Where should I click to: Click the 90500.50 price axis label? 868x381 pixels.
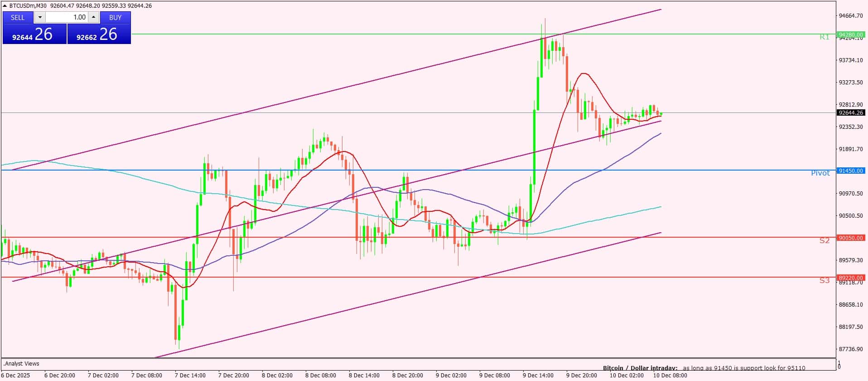(851, 215)
